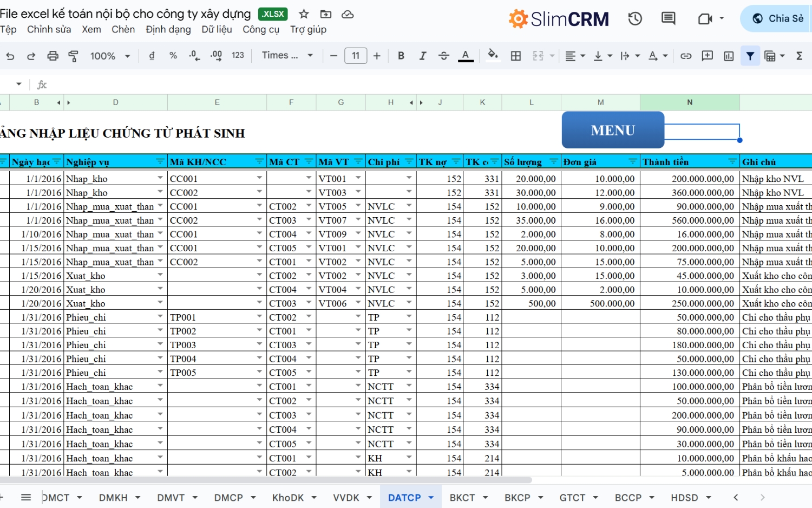Expand horizontal align options
The image size is (812, 508).
click(x=582, y=56)
